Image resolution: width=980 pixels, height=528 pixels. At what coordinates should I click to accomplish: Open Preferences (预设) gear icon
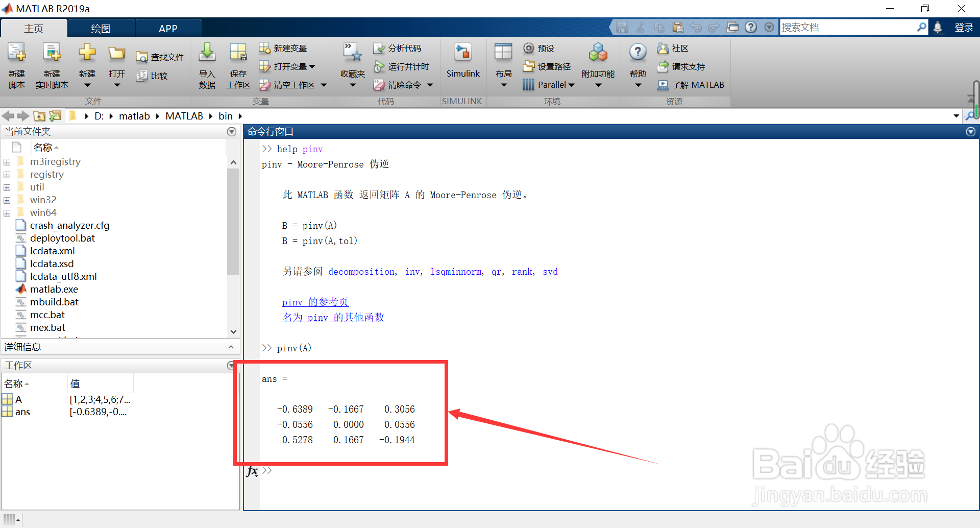(529, 48)
